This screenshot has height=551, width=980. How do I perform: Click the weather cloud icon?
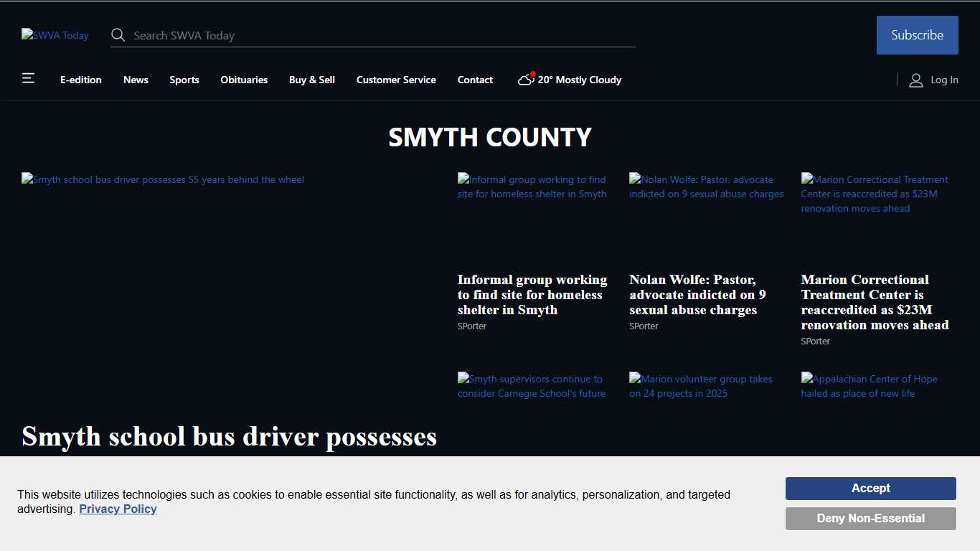pos(524,80)
